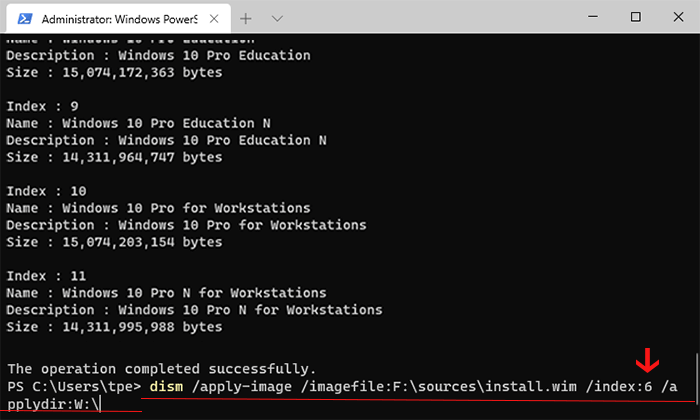
Task: Click the red arrow annotation
Action: (647, 361)
